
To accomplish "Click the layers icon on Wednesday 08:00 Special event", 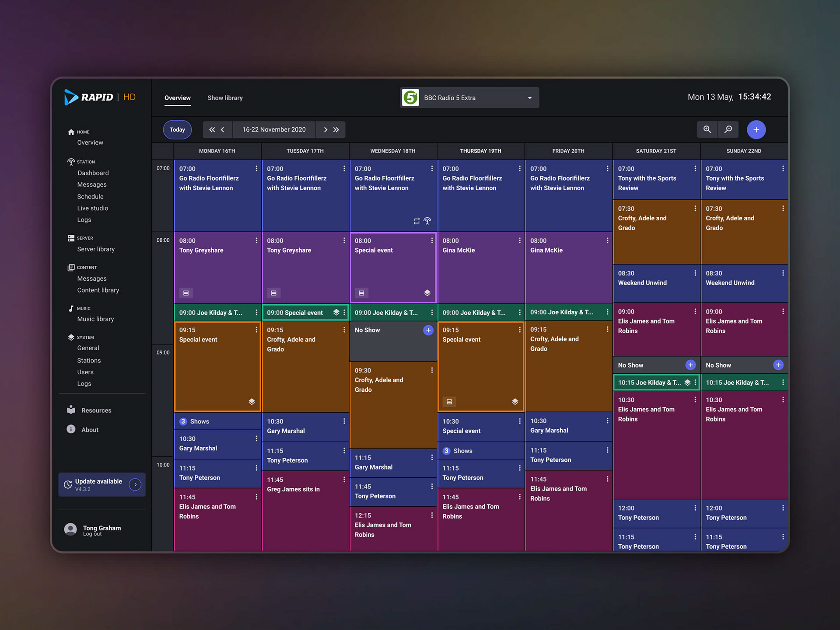I will point(427,293).
